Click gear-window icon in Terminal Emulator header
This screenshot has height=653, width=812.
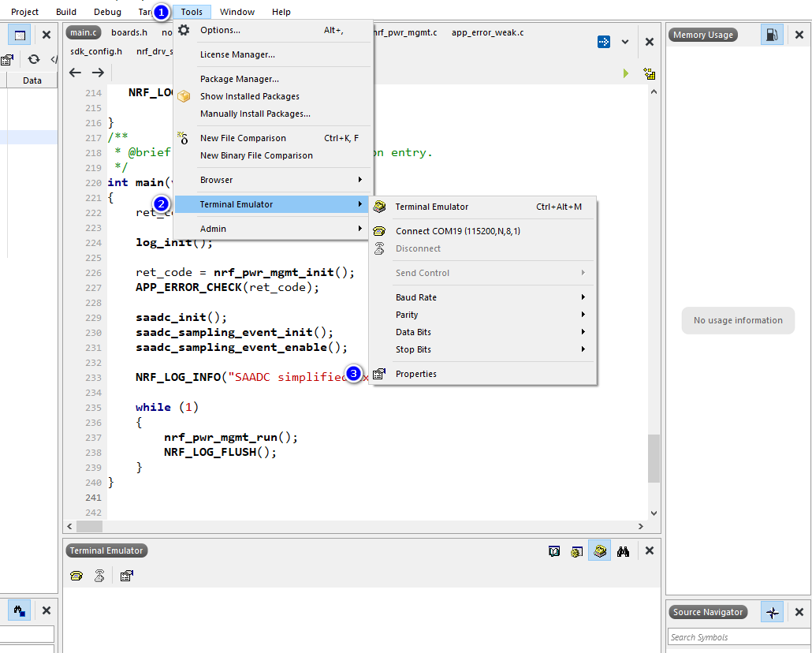coord(576,551)
